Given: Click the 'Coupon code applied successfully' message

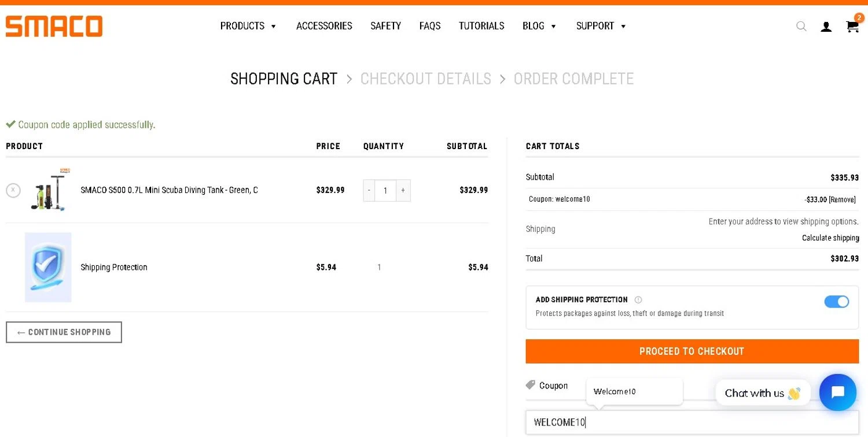Looking at the screenshot, I should point(80,124).
